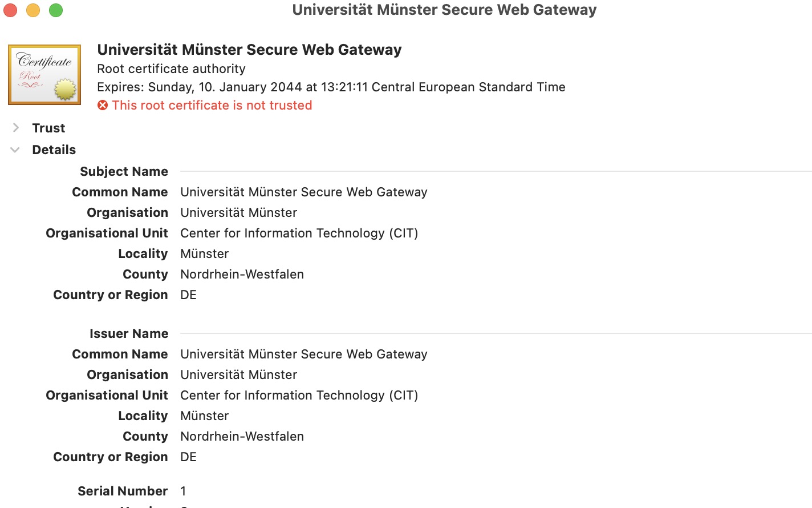Select the bold certificate name heading
This screenshot has width=812, height=508.
point(249,50)
